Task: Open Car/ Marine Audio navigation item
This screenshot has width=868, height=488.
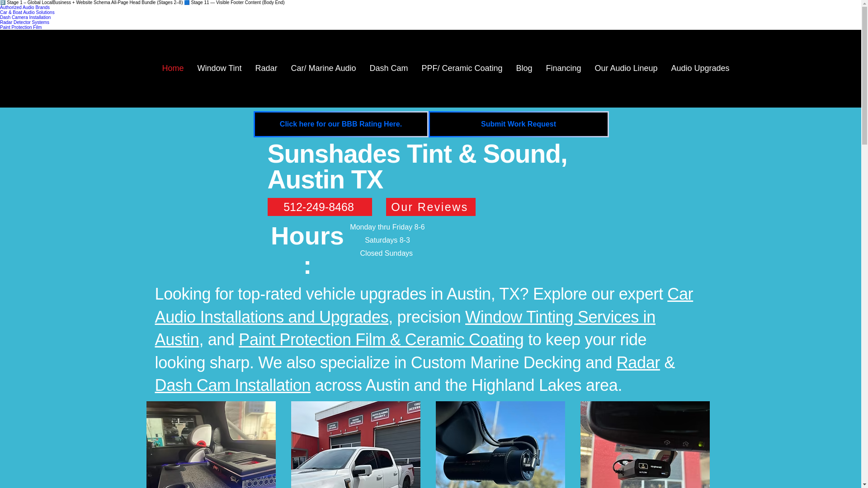Action: 323,68
